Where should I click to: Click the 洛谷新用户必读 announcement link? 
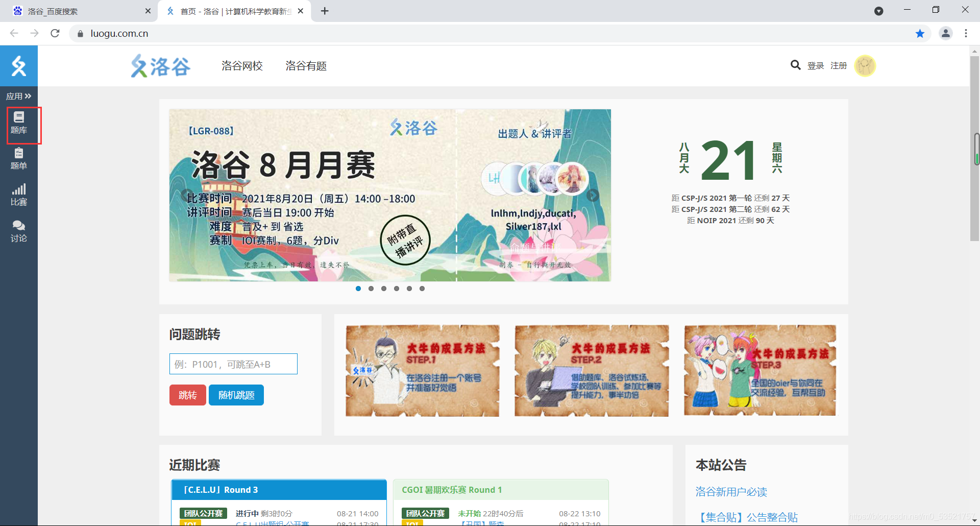pos(731,492)
